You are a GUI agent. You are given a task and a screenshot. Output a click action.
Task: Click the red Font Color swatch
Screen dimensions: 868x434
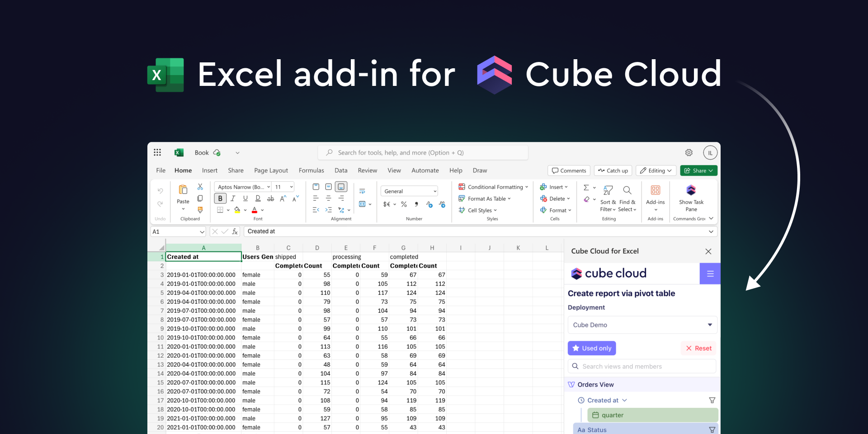point(255,210)
